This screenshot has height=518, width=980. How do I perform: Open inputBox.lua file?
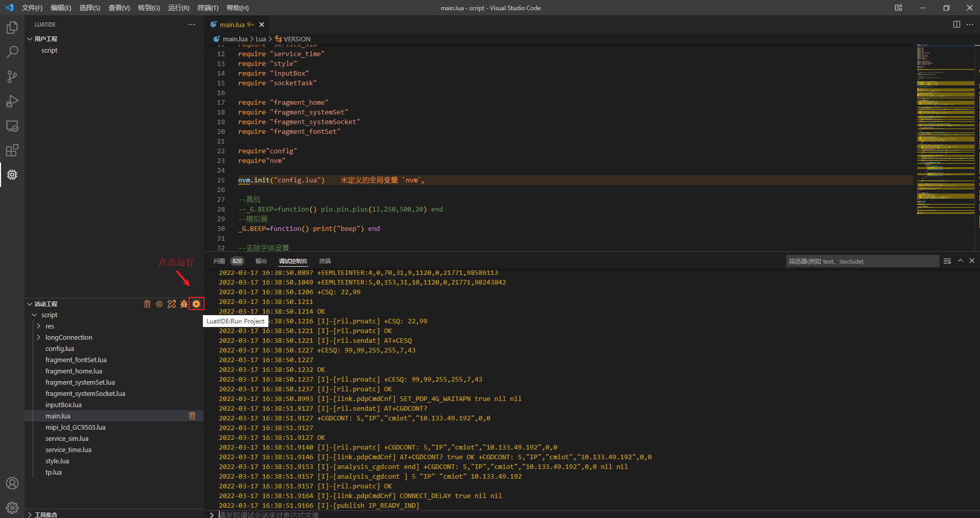[x=63, y=405]
